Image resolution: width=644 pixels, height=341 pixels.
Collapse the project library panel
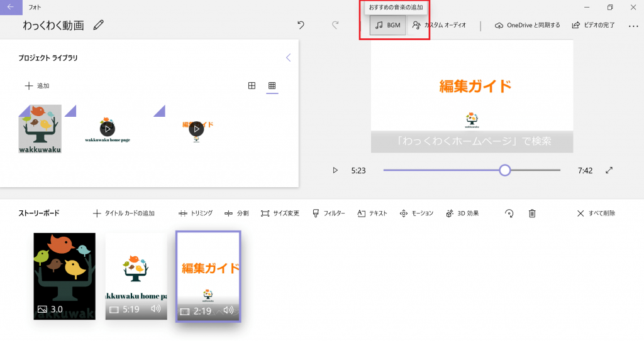coord(288,58)
